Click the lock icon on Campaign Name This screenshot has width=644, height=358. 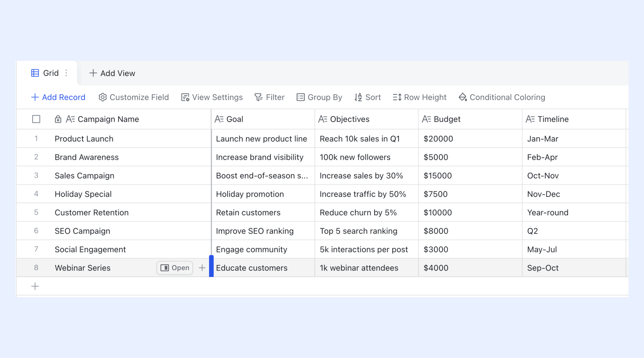[58, 119]
